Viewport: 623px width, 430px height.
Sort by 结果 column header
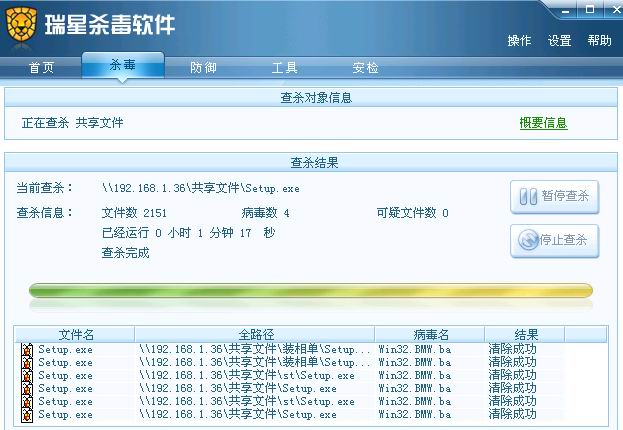(524, 334)
